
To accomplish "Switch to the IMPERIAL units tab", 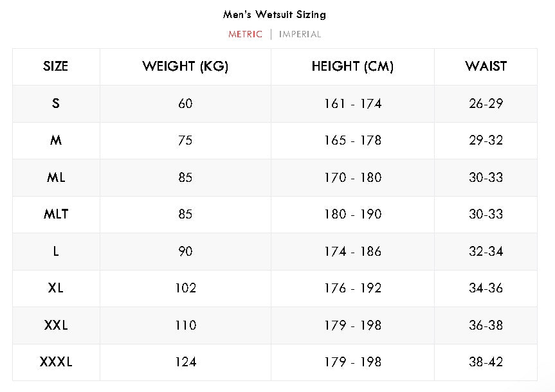I will 300,34.
